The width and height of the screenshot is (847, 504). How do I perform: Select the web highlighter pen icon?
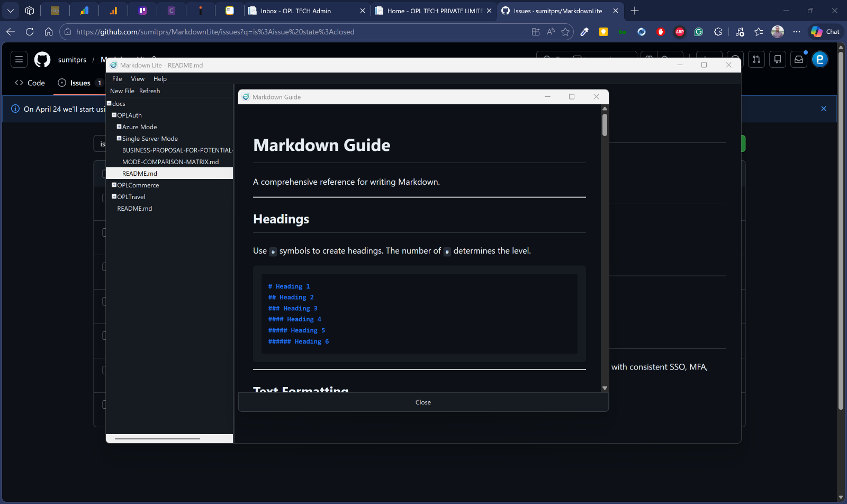pyautogui.click(x=584, y=32)
